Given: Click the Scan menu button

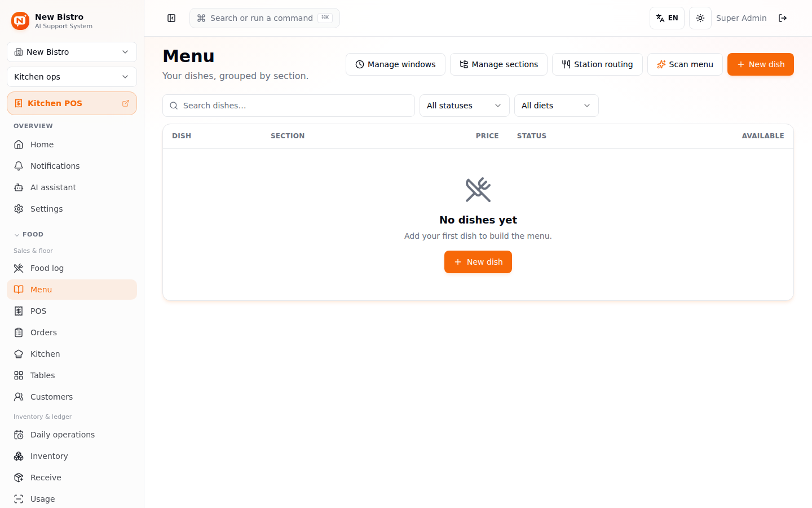Looking at the screenshot, I should click(685, 64).
